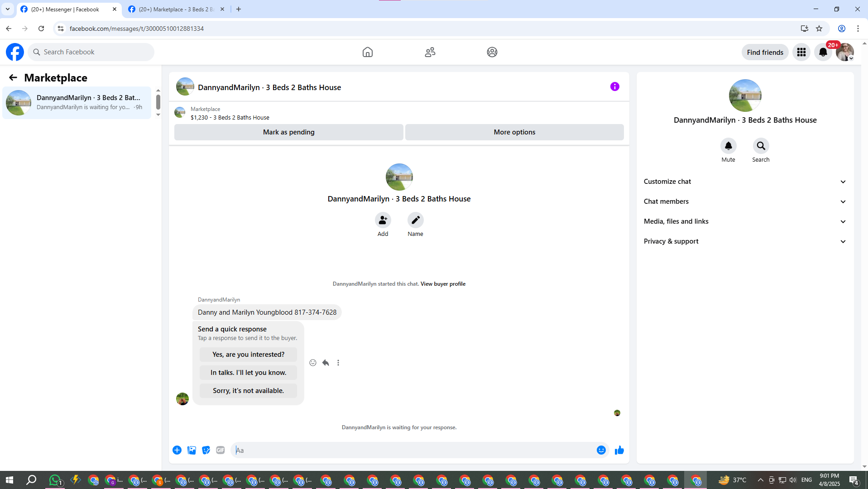Open View buyer profile link
868x489 pixels.
(x=443, y=284)
